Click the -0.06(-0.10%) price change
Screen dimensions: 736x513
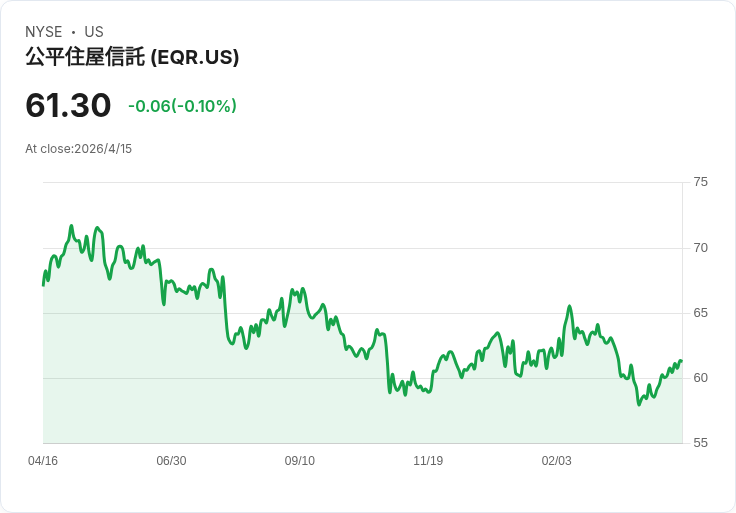coord(182,106)
